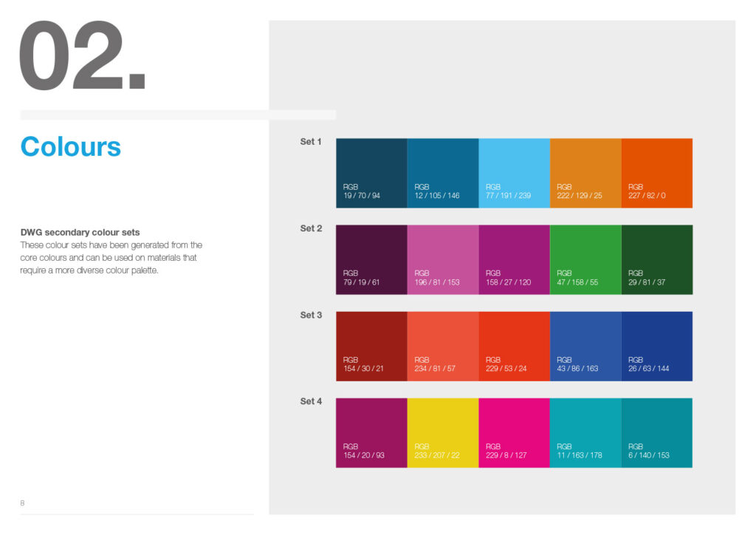Click the dark green swatch RGB 29 / 81 / 37
The width and height of the screenshot is (756, 535).
657,259
